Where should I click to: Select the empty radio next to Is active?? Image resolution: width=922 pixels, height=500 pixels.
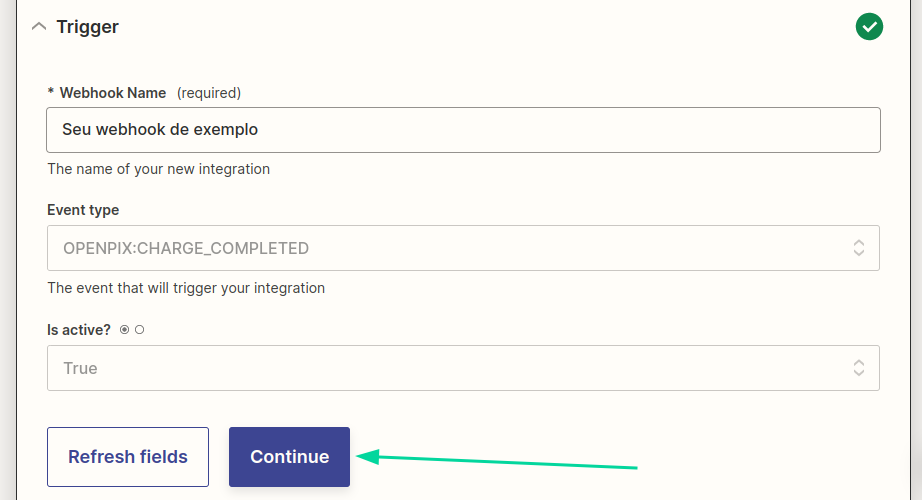coord(139,329)
